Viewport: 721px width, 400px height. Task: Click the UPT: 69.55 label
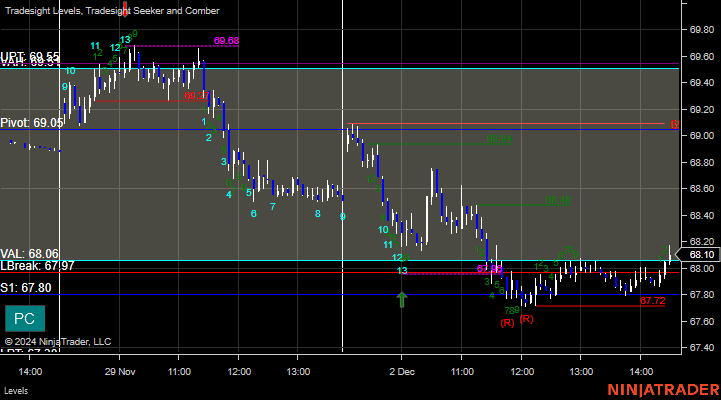point(30,56)
